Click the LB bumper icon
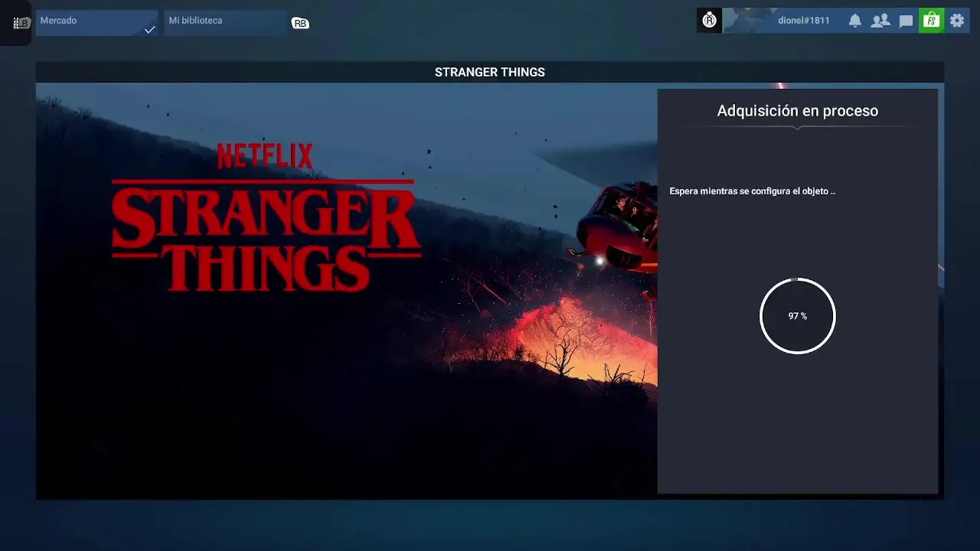 pos(21,23)
